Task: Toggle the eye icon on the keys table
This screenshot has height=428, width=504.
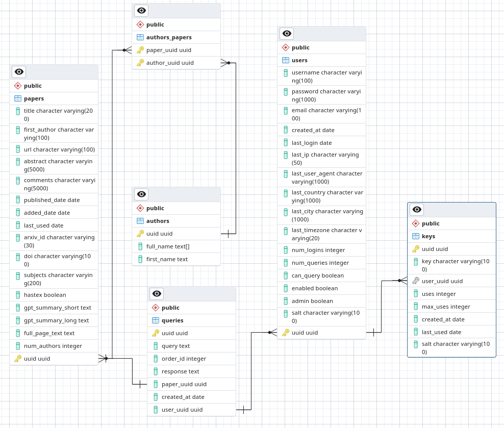Action: point(416,209)
